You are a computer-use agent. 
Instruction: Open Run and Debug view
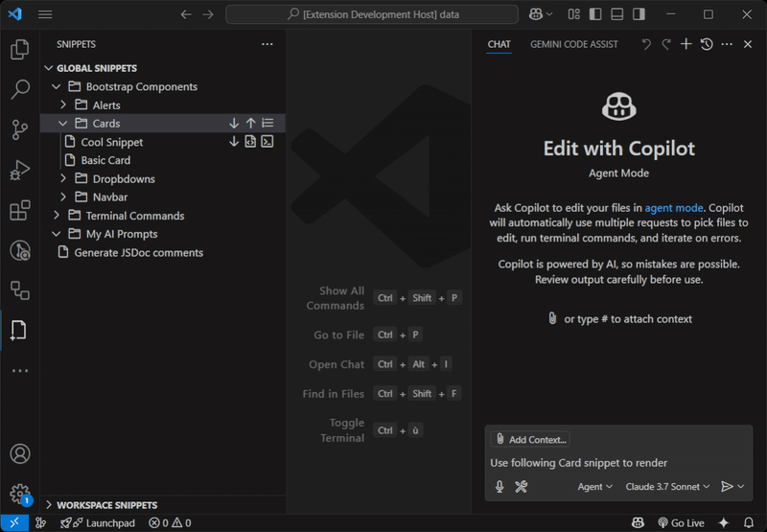coord(19,170)
